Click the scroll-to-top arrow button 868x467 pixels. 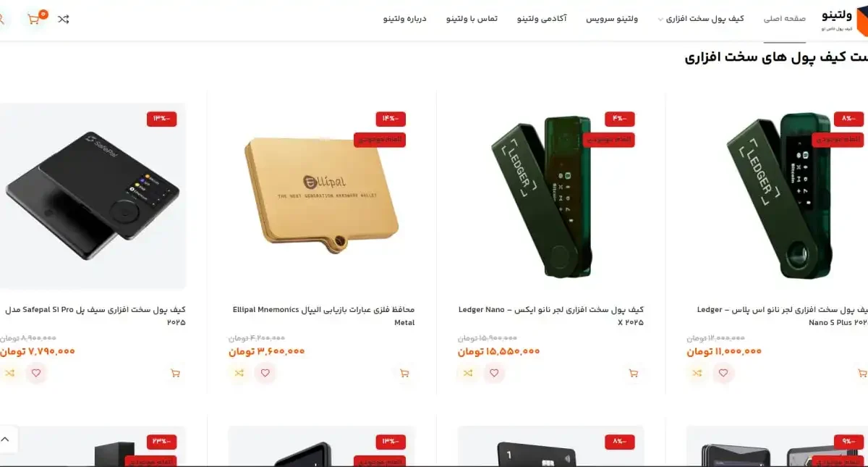pos(6,439)
